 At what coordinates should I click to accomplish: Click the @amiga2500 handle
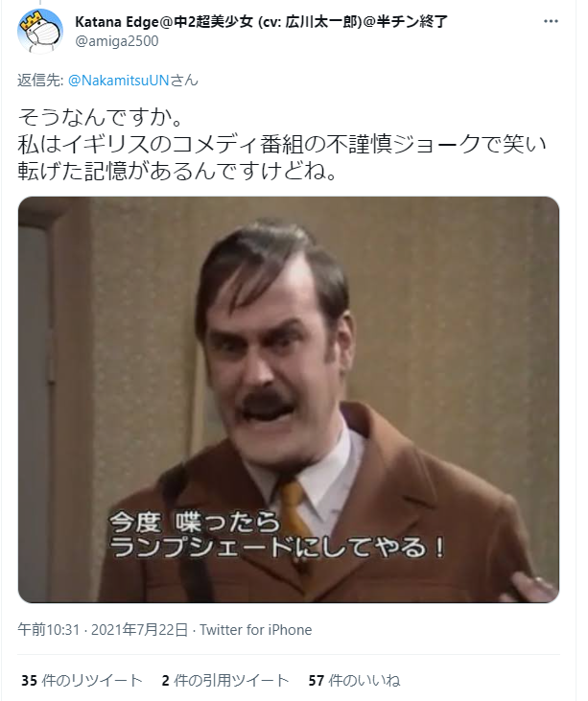click(117, 41)
